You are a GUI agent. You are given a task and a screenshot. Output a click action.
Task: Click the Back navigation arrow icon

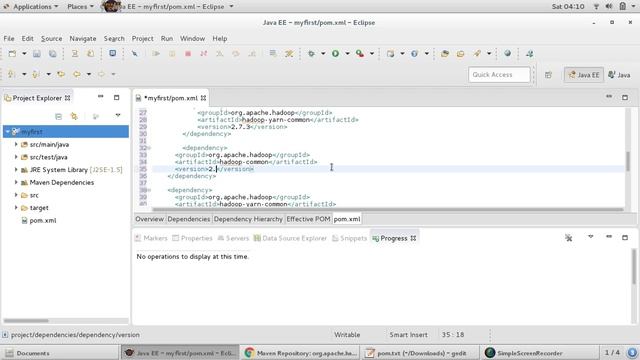coord(77,74)
